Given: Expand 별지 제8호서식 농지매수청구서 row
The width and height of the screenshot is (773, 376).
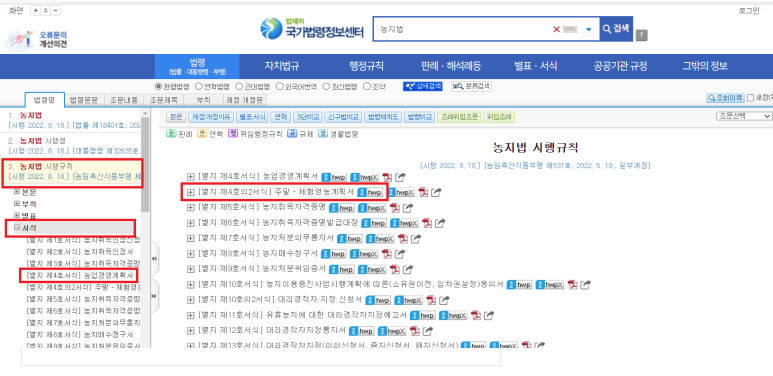Looking at the screenshot, I should tap(190, 254).
